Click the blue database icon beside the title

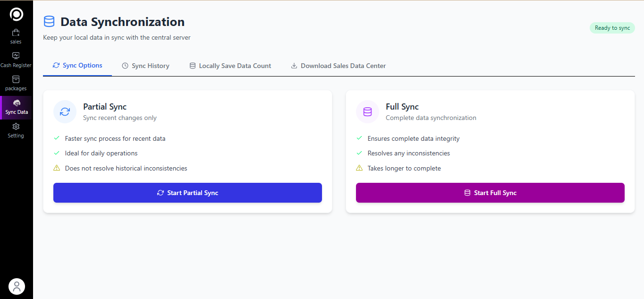tap(49, 22)
